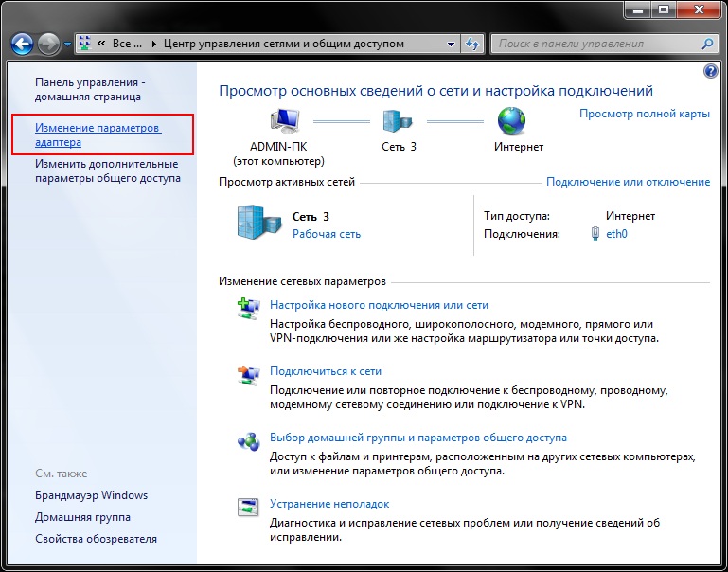
Task: Click the Internet globe icon
Action: (512, 121)
